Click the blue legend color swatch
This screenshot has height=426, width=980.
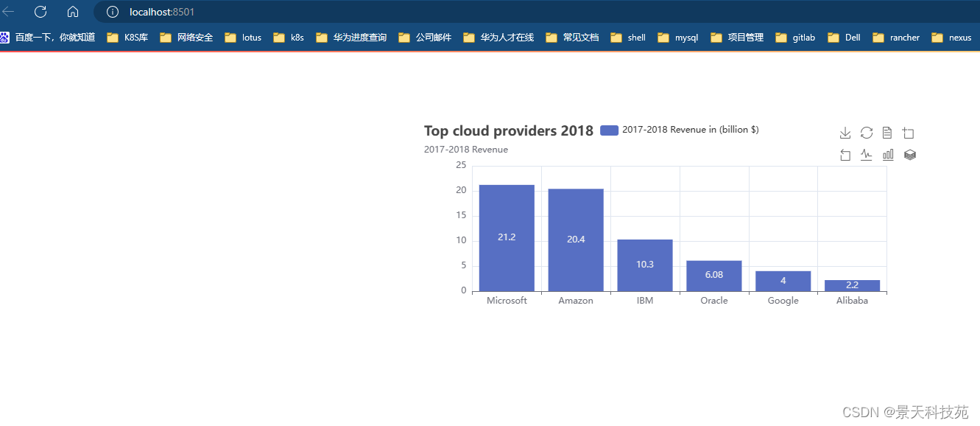click(609, 130)
